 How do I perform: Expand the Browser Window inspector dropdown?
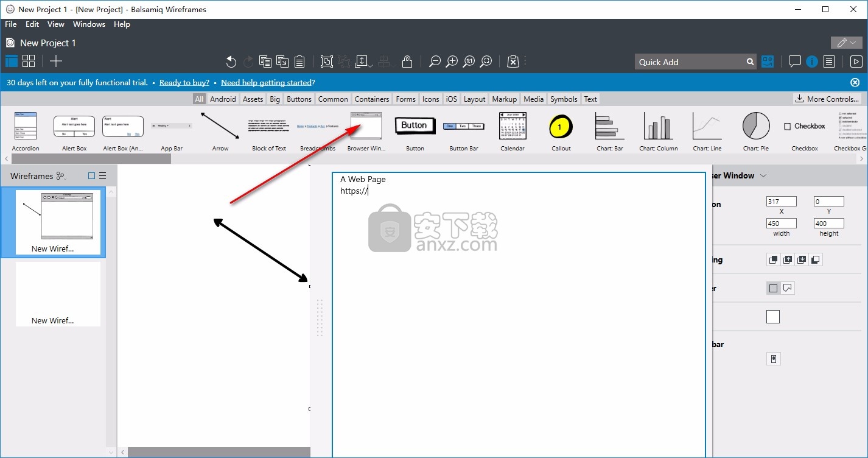763,176
